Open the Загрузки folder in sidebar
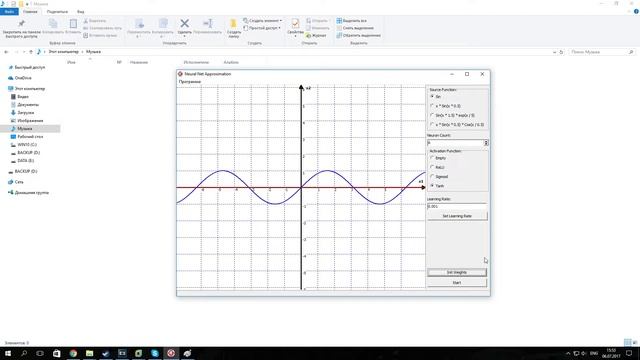Image resolution: width=640 pixels, height=360 pixels. pyautogui.click(x=25, y=113)
